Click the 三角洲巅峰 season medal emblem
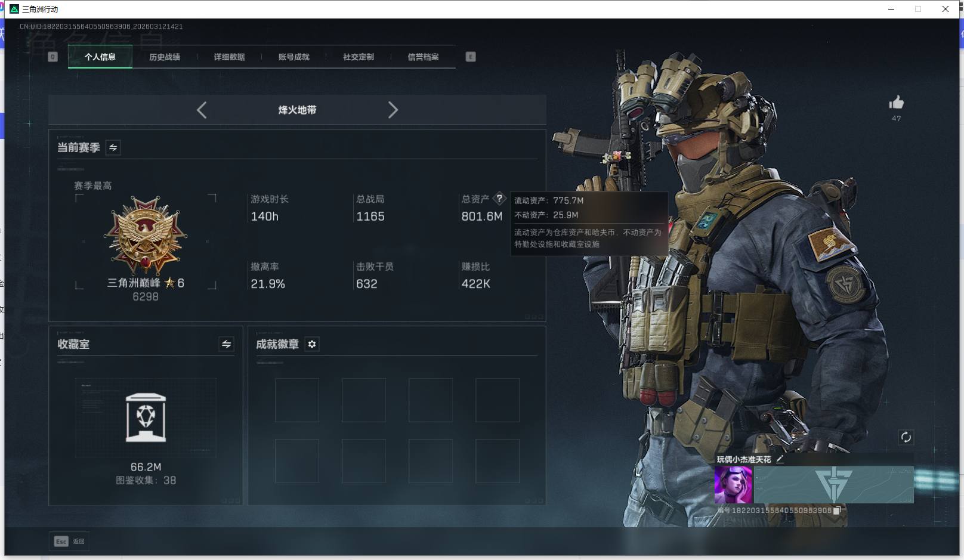 coord(145,234)
